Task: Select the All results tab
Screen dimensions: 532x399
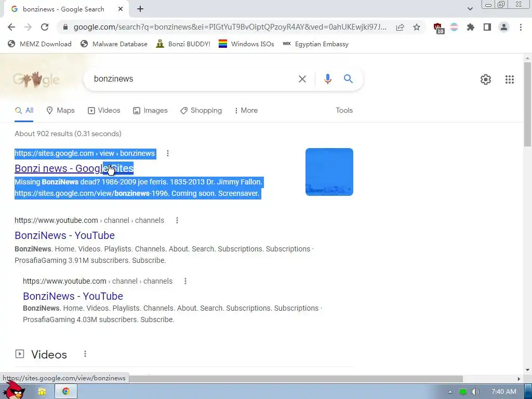Action: coord(24,110)
